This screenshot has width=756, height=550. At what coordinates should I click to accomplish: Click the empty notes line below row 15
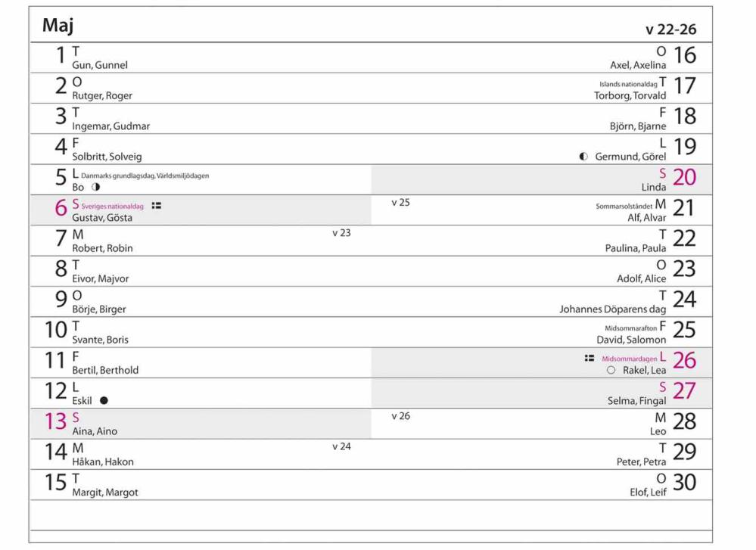372,515
